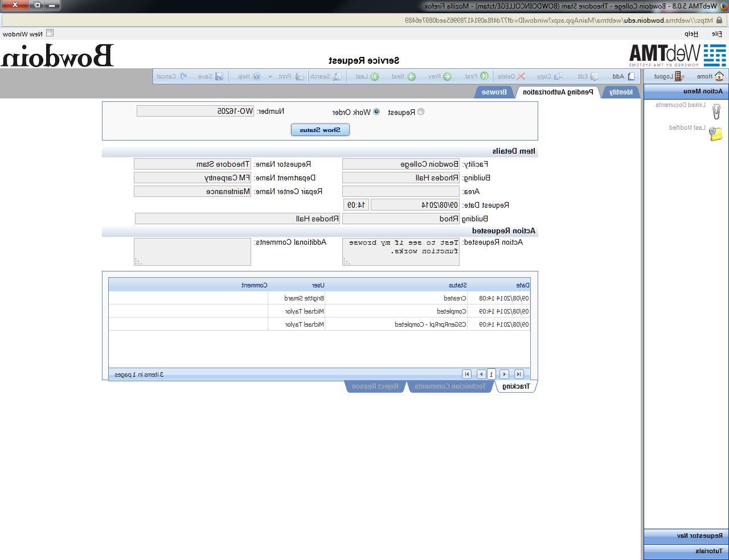Open the Help menu in menu bar

coord(691,34)
